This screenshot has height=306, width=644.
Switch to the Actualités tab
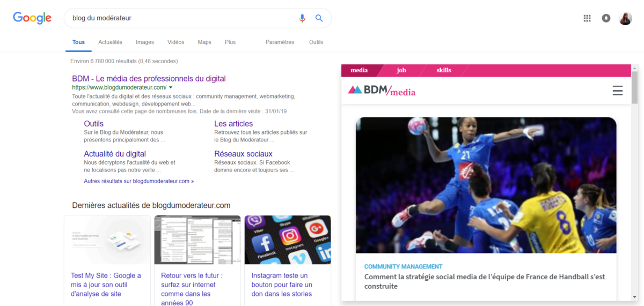110,42
